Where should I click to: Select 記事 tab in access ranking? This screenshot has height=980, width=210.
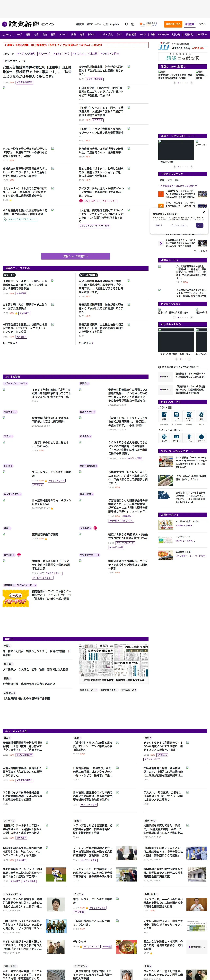[x=162, y=180]
